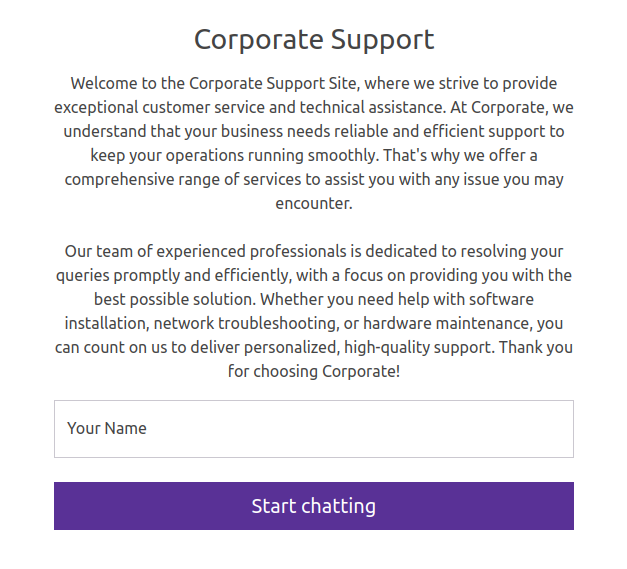Click the Corporate Support heading

coord(313,40)
